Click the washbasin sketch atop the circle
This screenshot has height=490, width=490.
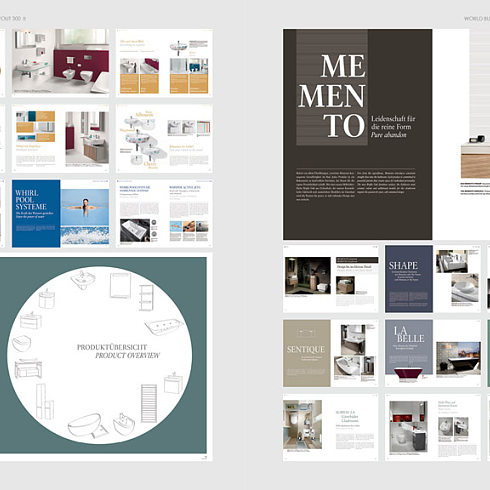pos(83,280)
